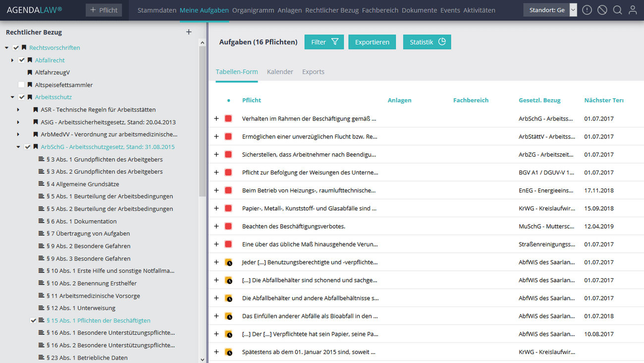Click clock icon of Die Abfallbehälter und andere row

228,298
